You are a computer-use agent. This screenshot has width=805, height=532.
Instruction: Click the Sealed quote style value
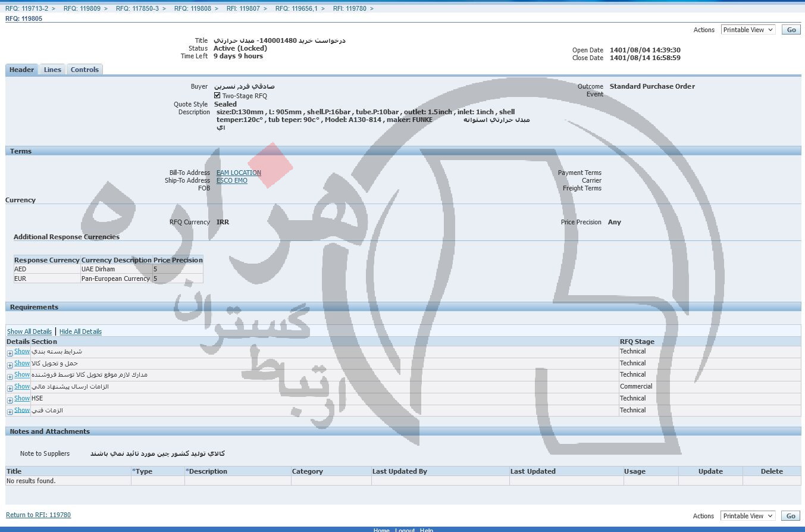pyautogui.click(x=225, y=104)
